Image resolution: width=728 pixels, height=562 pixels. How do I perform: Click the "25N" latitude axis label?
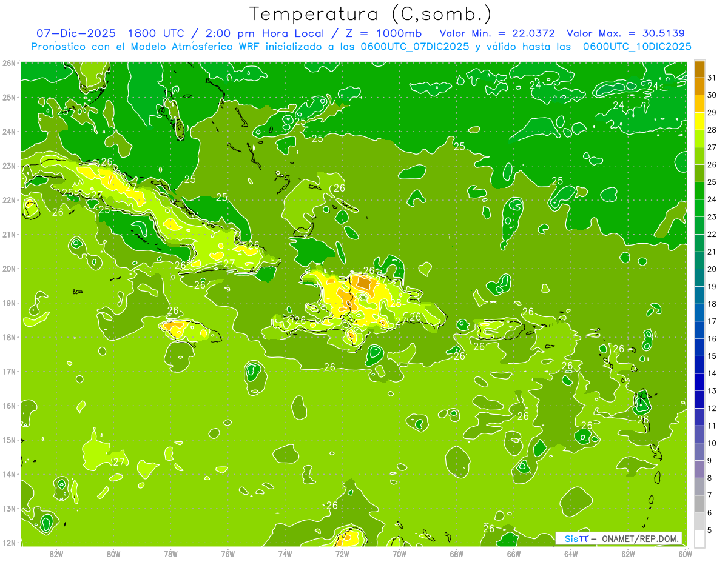[9, 97]
